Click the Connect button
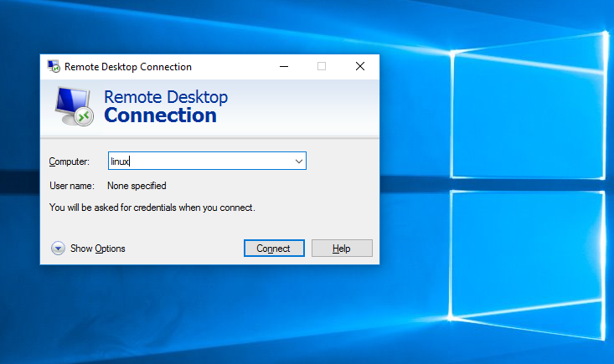This screenshot has width=614, height=364. [274, 249]
